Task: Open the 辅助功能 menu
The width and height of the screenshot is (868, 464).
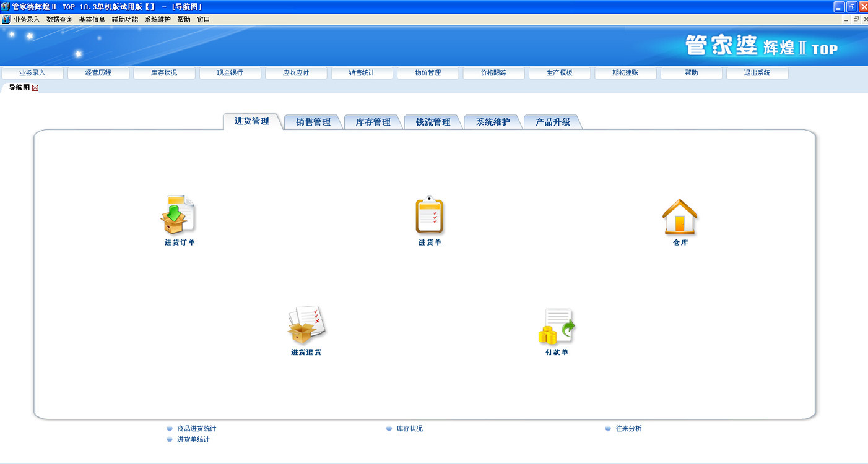Action: (126, 19)
